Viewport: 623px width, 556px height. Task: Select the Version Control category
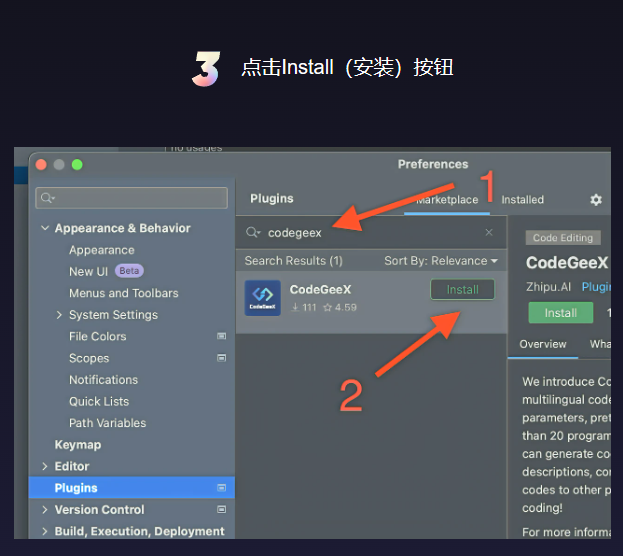[x=99, y=510]
